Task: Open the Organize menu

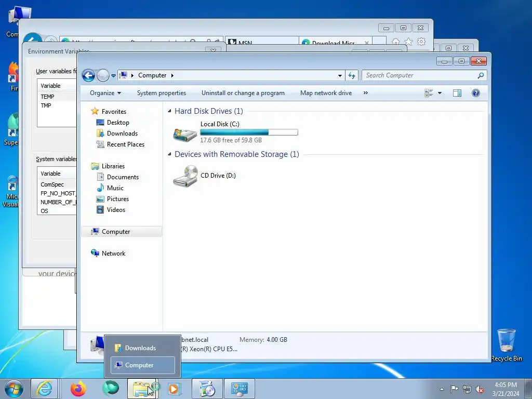Action: (105, 93)
